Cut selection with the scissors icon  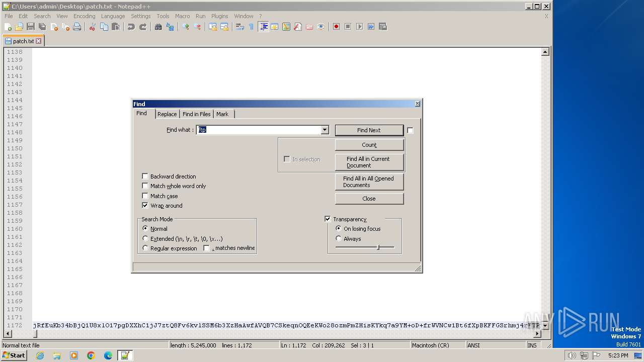click(x=93, y=27)
